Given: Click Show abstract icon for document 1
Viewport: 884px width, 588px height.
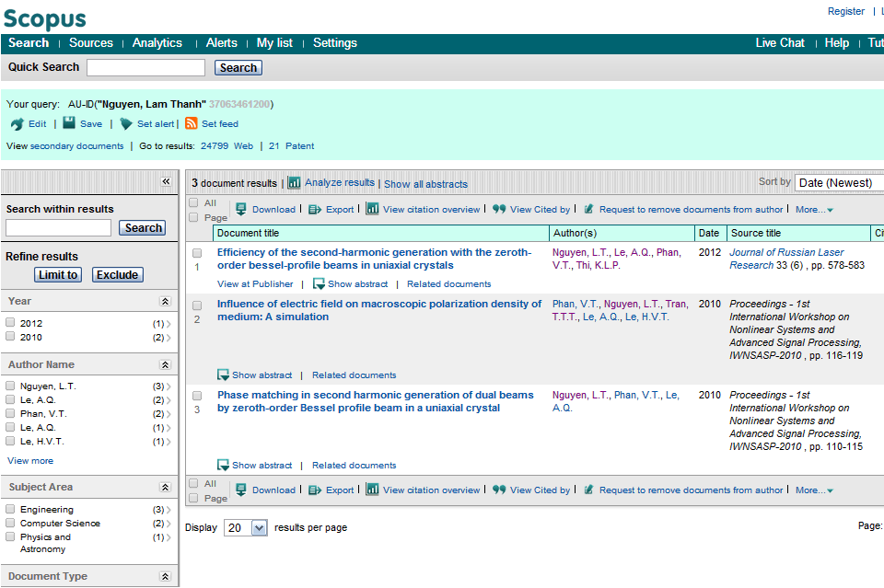Looking at the screenshot, I should tap(319, 283).
